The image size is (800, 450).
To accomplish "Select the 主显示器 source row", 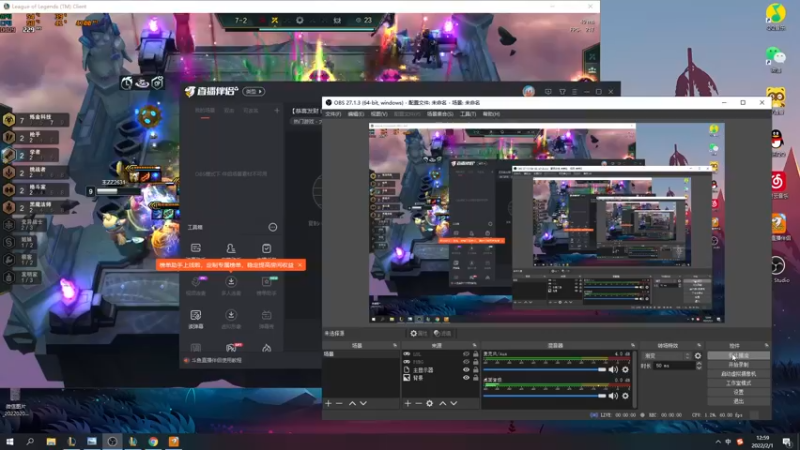I will click(441, 370).
